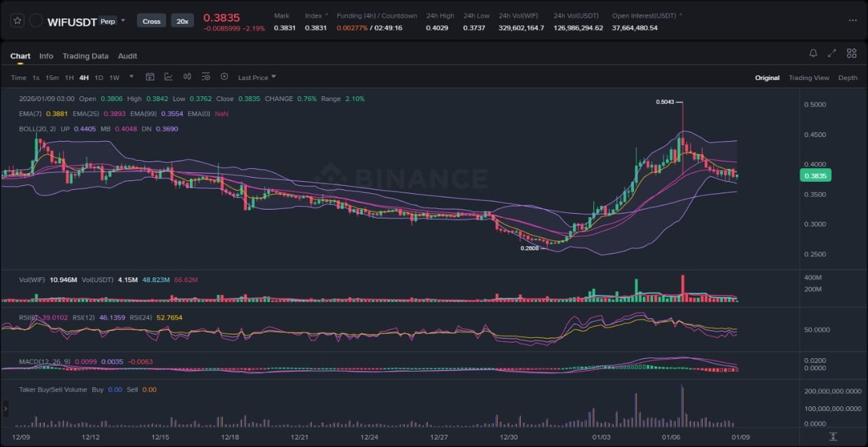Click the 24h Vol(USDT) value 126,986,294.62
Image resolution: width=868 pixels, height=447 pixels.
[x=578, y=28]
